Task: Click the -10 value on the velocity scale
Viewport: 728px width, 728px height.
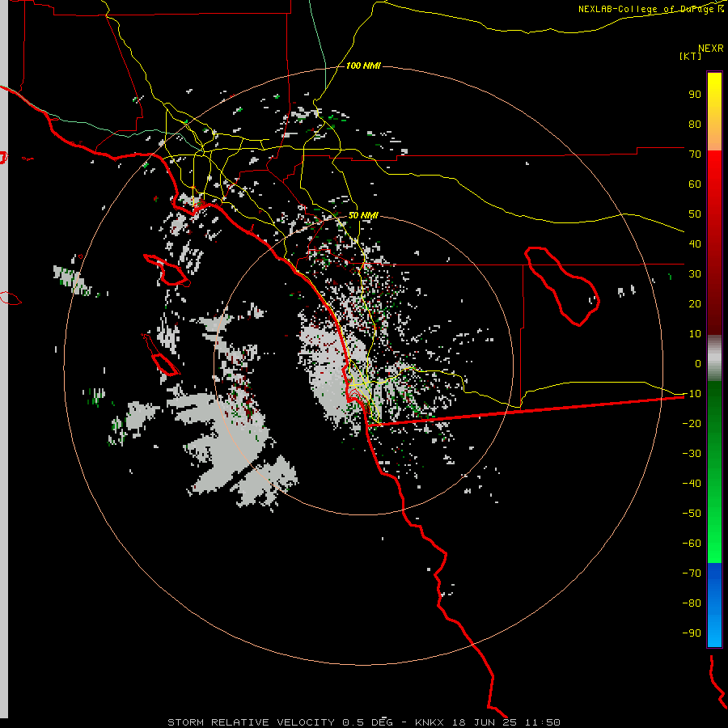Action: coord(692,394)
